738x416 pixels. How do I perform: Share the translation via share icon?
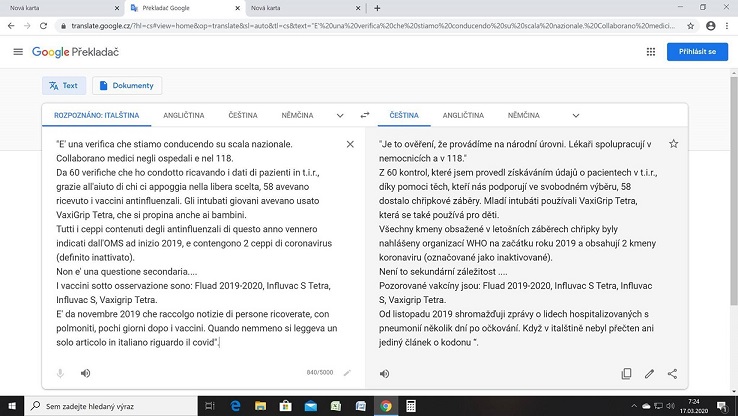tap(672, 374)
